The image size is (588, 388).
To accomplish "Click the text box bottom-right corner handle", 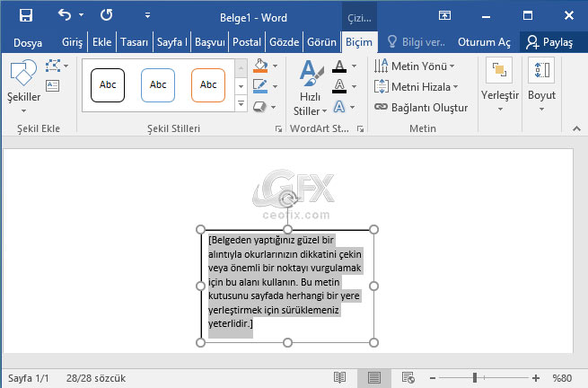I will (373, 342).
